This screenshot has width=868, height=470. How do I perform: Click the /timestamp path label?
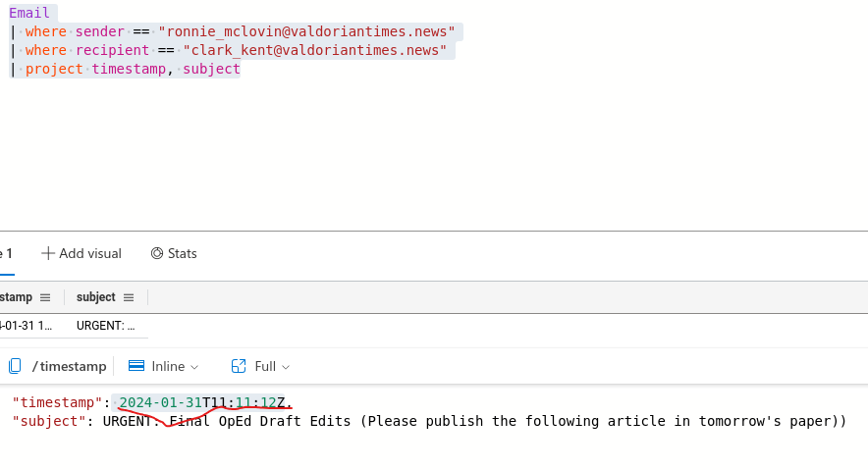coord(69,366)
